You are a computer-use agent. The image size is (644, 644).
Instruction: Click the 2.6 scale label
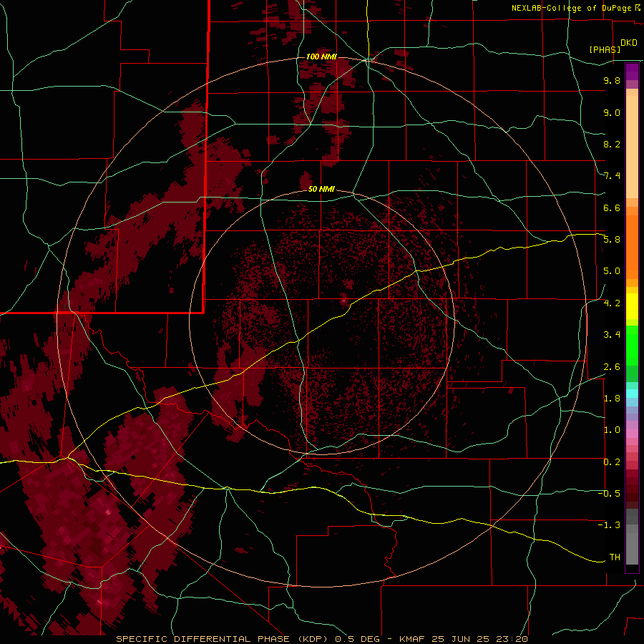pyautogui.click(x=612, y=367)
